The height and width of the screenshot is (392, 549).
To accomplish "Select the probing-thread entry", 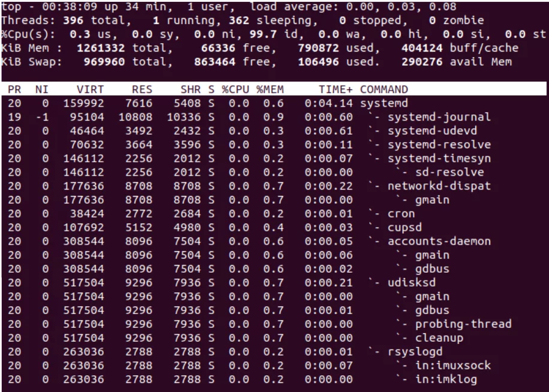I will [463, 324].
